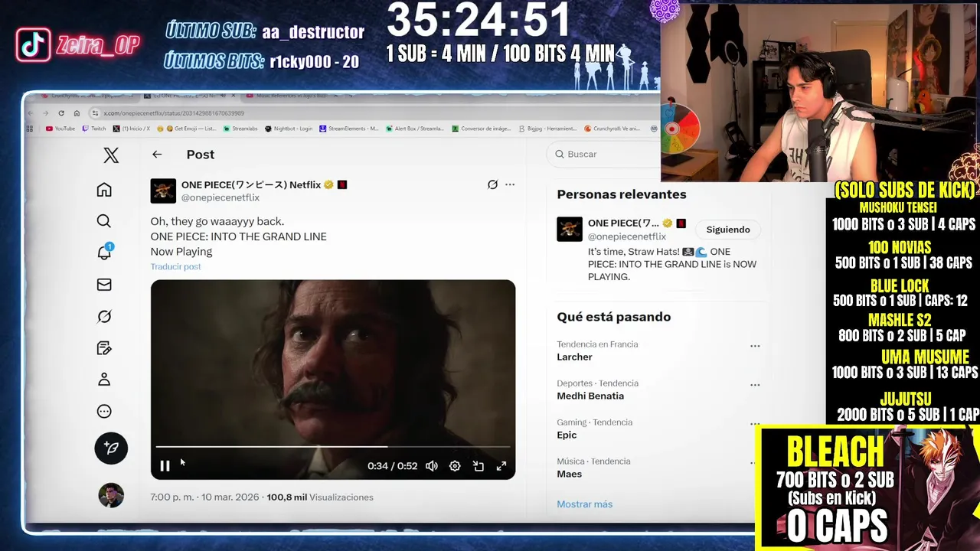
Task: Click Mostrar más link
Action: click(x=584, y=504)
